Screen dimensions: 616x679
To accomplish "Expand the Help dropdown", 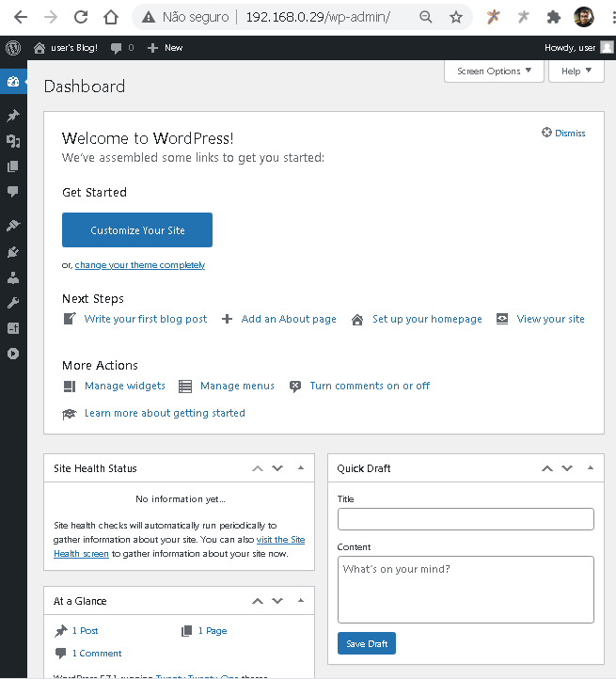I will 577,71.
